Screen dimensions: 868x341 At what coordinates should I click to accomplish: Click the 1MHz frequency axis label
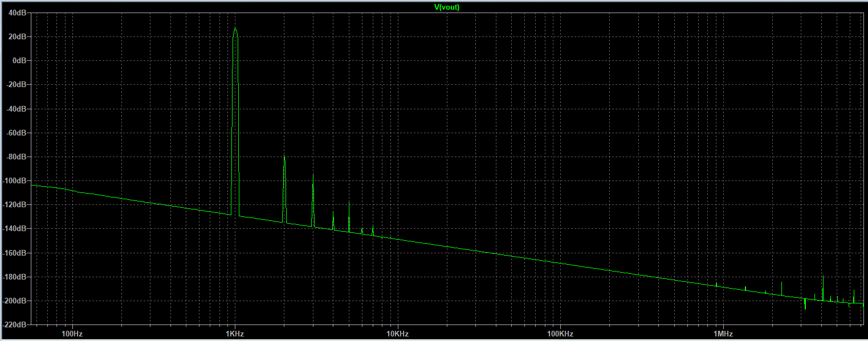[x=723, y=333]
